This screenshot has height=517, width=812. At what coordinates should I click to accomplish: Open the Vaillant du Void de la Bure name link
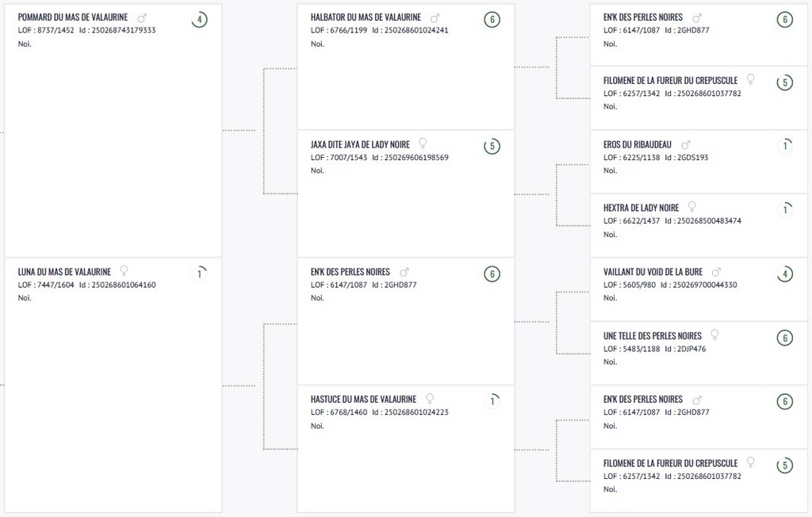(x=653, y=272)
